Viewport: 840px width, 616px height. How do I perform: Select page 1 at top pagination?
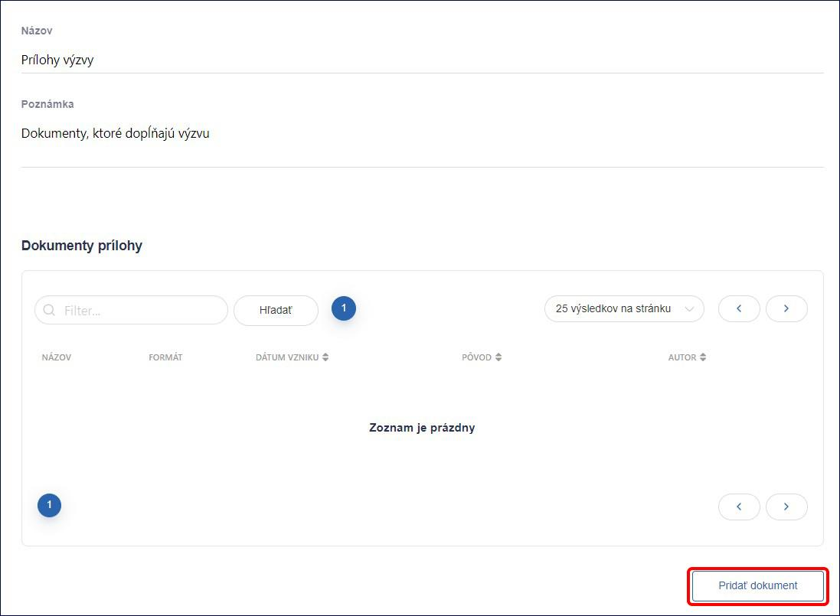[344, 308]
